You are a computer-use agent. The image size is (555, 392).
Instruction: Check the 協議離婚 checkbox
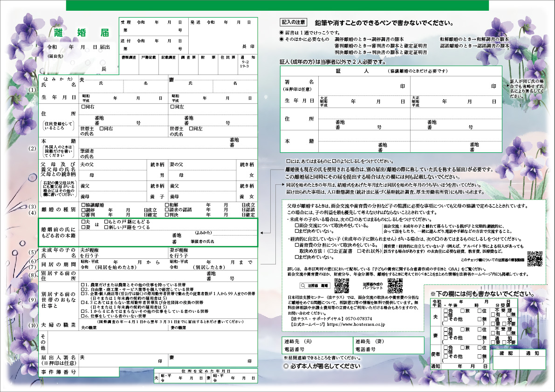pos(83,205)
